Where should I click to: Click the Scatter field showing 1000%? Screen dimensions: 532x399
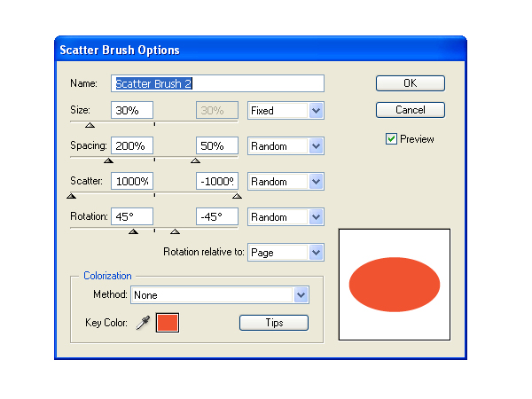(132, 181)
